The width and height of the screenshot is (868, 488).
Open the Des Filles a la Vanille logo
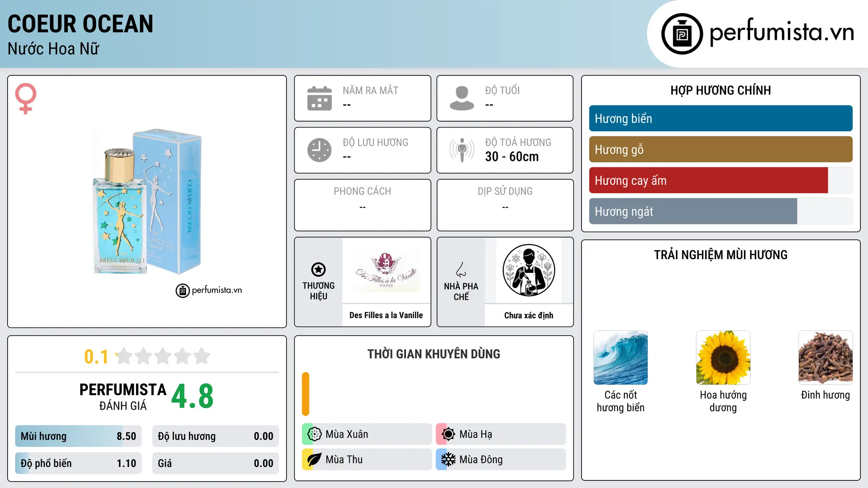[x=386, y=270]
